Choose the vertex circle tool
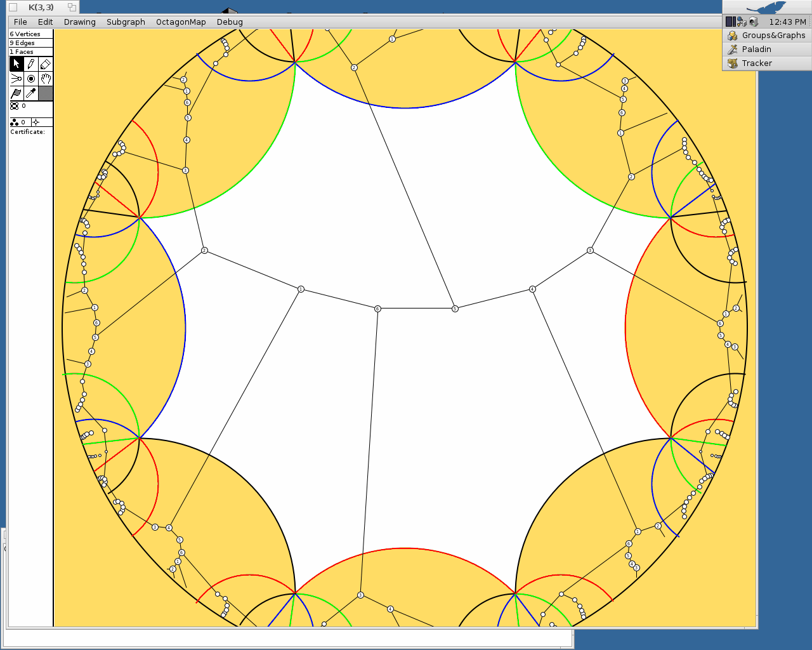 tap(30, 79)
